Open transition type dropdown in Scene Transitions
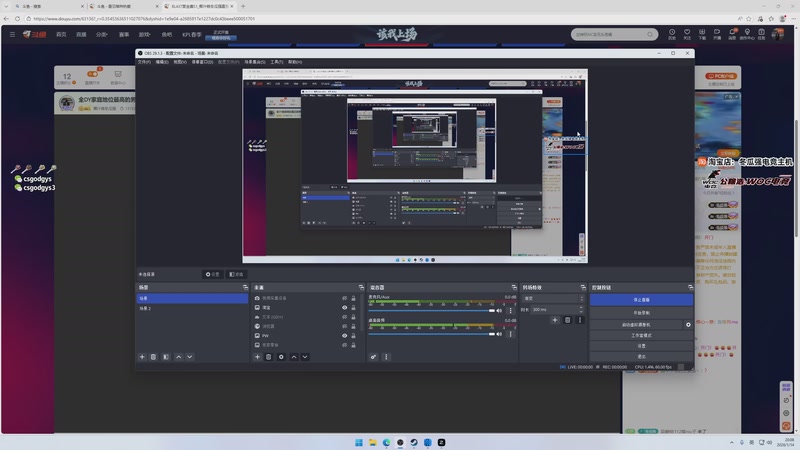The width and height of the screenshot is (800, 450). click(553, 298)
